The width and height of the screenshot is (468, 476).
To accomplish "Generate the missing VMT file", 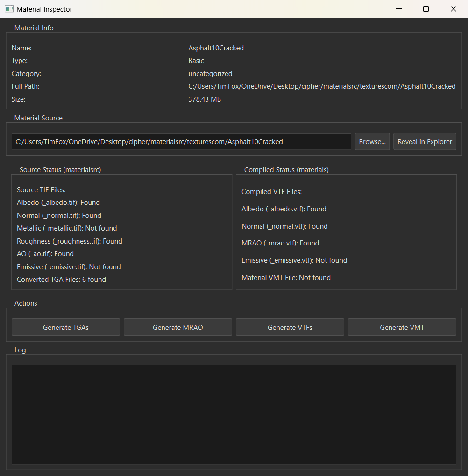I will coord(402,327).
